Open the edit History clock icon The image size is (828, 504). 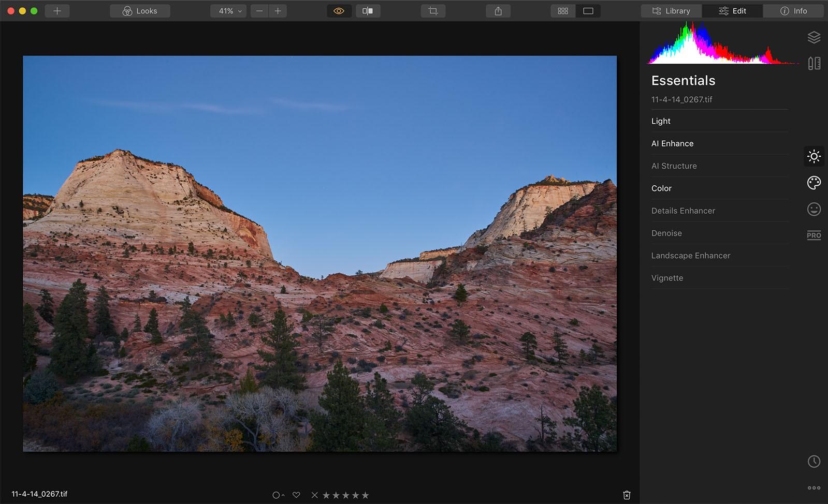[814, 461]
